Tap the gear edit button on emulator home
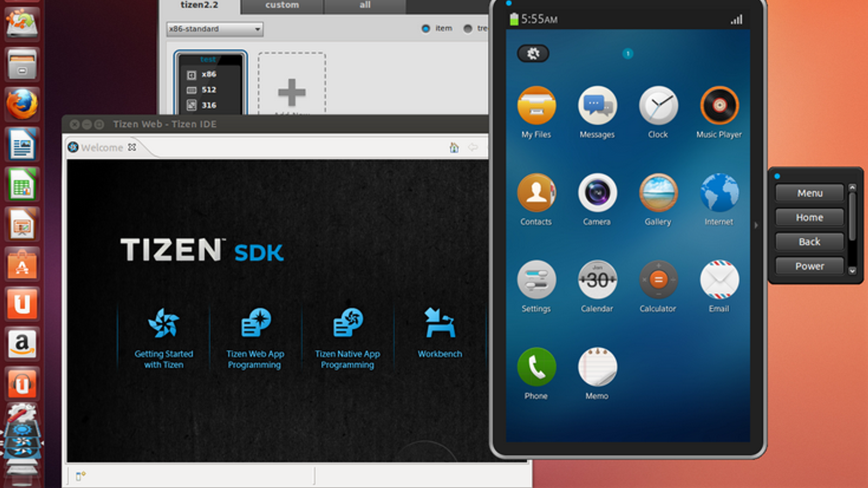Screen dimensions: 868x488 click(533, 53)
